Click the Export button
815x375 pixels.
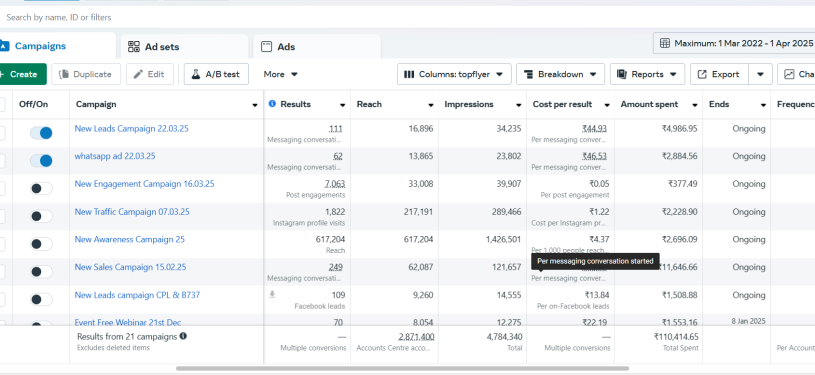(719, 74)
